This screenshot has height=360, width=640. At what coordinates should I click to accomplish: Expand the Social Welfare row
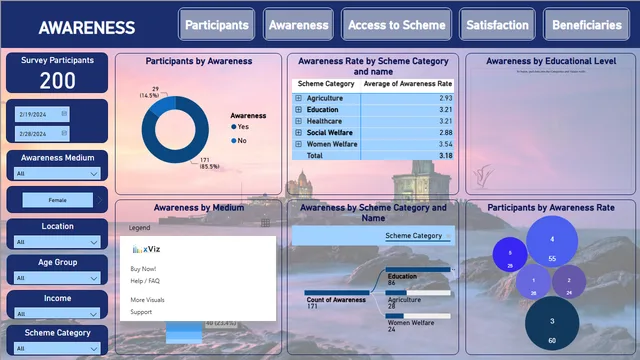tap(298, 133)
